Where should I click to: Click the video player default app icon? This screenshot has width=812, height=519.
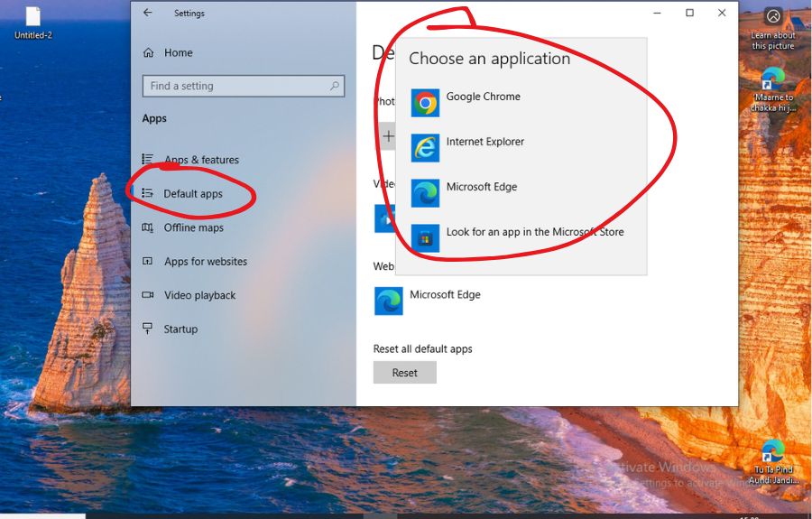coord(385,218)
